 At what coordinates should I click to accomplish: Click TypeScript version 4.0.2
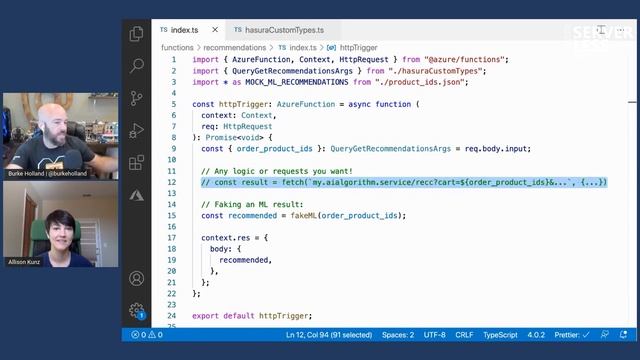point(536,335)
